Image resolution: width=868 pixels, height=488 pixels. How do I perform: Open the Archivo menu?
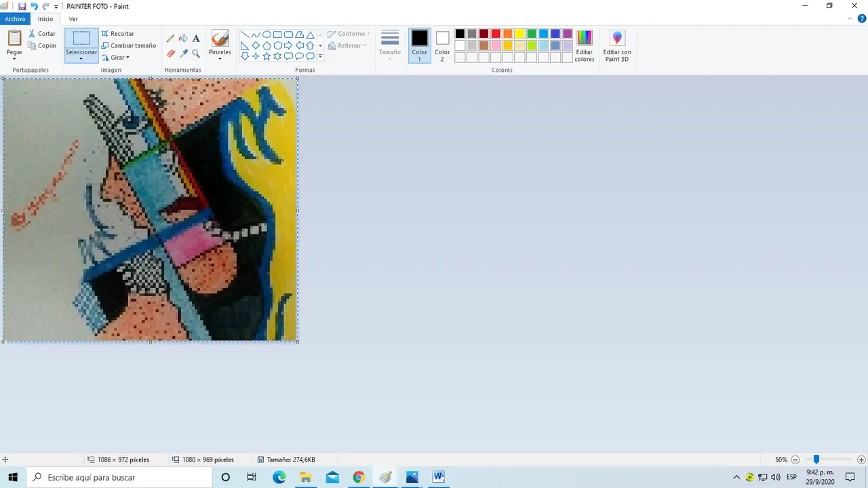pos(15,19)
